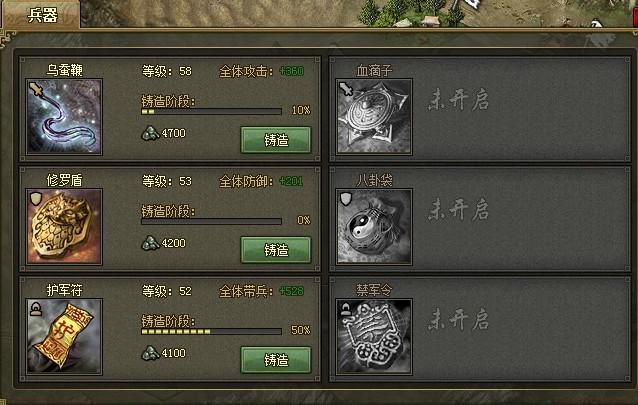Open the 兵器 weapons tab
This screenshot has width=638, height=405.
pyautogui.click(x=41, y=15)
